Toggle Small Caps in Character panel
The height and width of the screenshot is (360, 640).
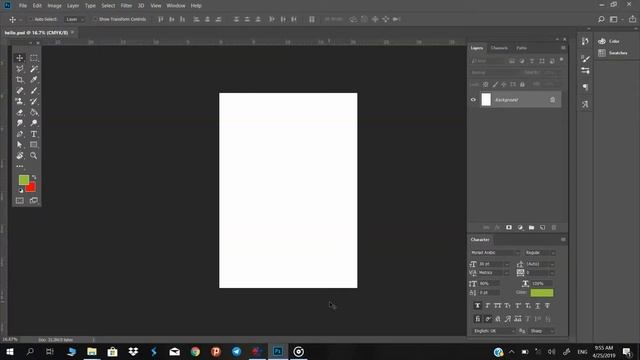pyautogui.click(x=507, y=305)
